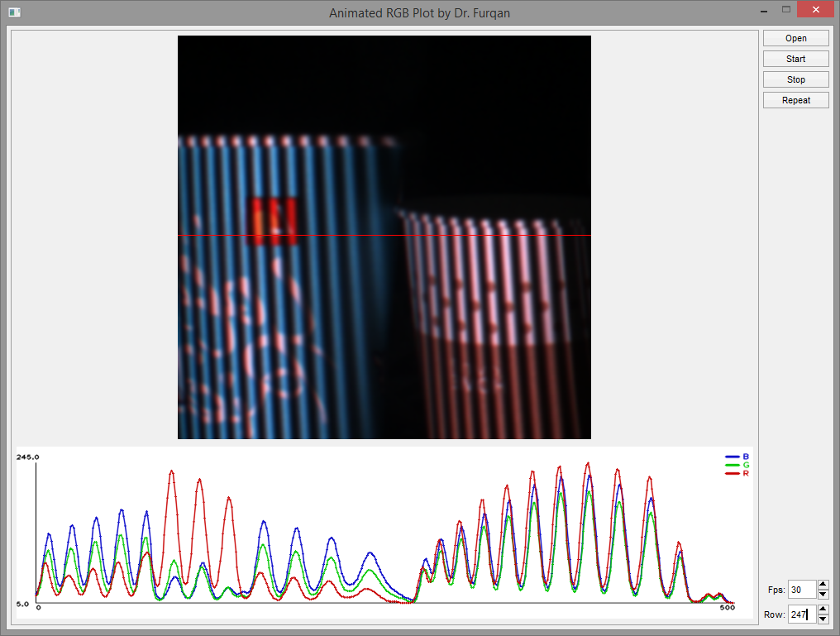Click the RGB line plot area

[384, 532]
